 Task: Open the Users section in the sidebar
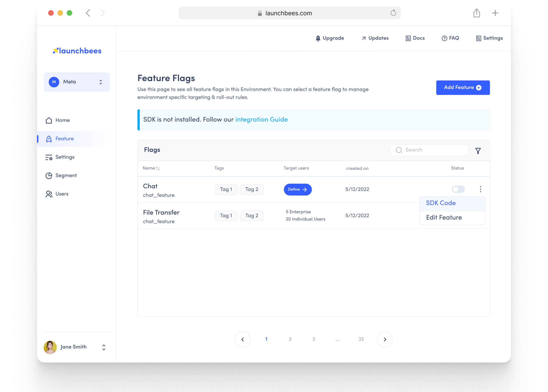pyautogui.click(x=62, y=194)
